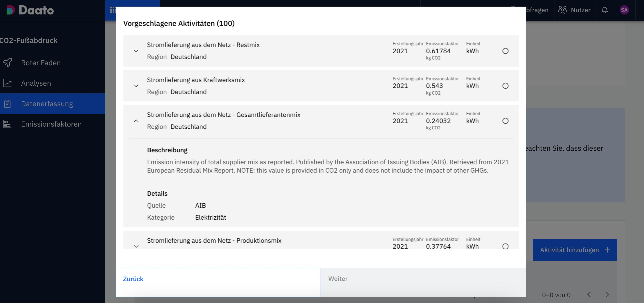This screenshot has width=644, height=303.
Task: Go to next page arrow
Action: (x=607, y=295)
